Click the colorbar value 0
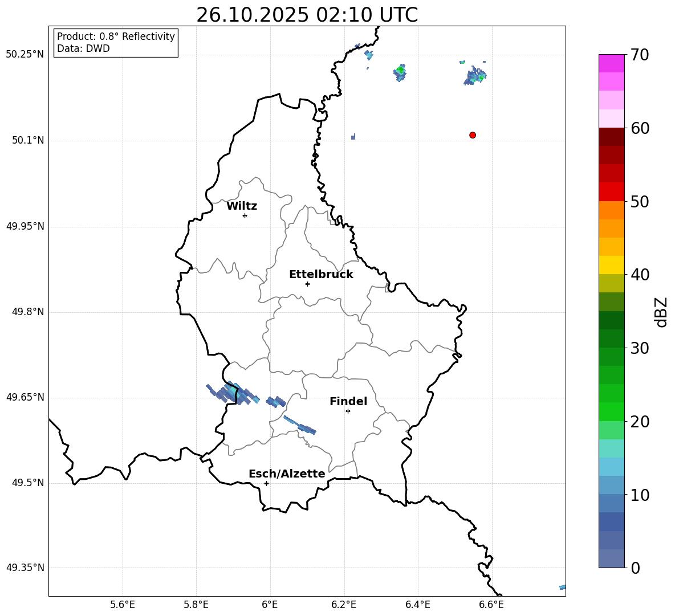 (x=635, y=568)
